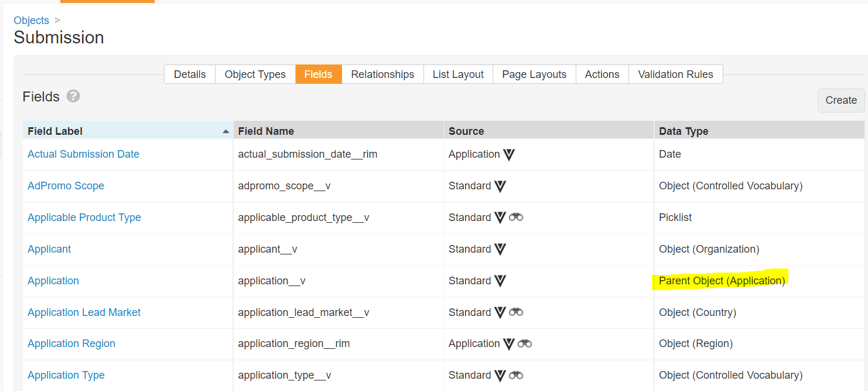Screen dimensions: 868x391
Task: Click the binoculars icon in Applicable Product Type row
Action: pyautogui.click(x=516, y=217)
